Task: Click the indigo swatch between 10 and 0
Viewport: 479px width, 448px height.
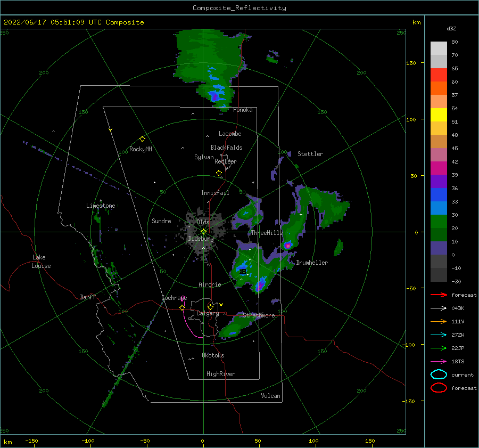Action: (439, 248)
